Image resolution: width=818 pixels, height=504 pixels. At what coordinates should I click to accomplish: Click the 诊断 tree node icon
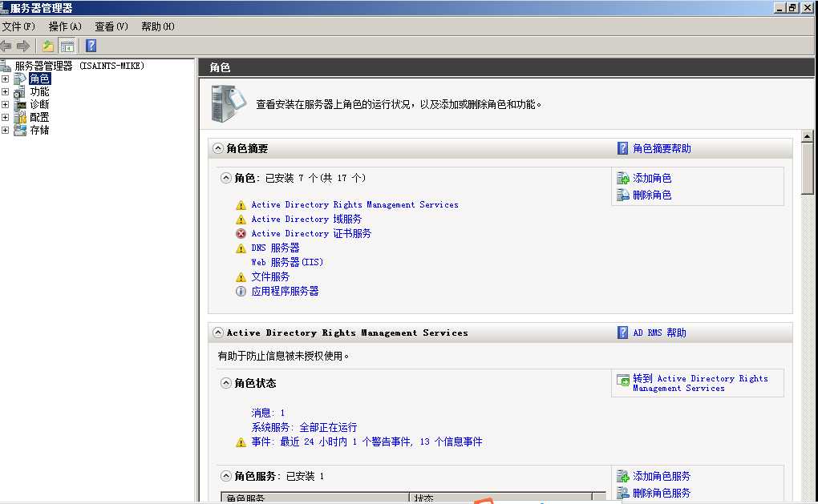[20, 104]
